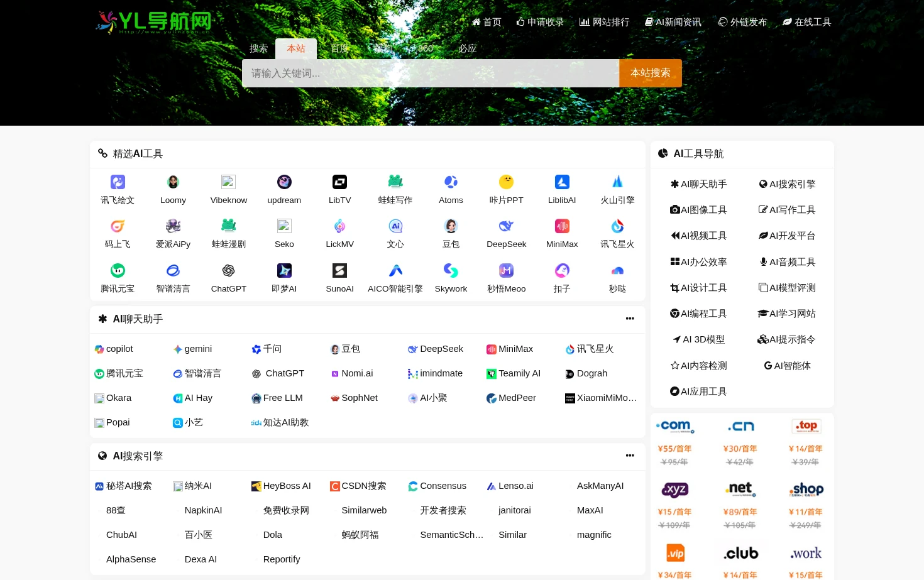Open the 即梦AI tool icon
The height and width of the screenshot is (580, 924).
click(x=284, y=271)
